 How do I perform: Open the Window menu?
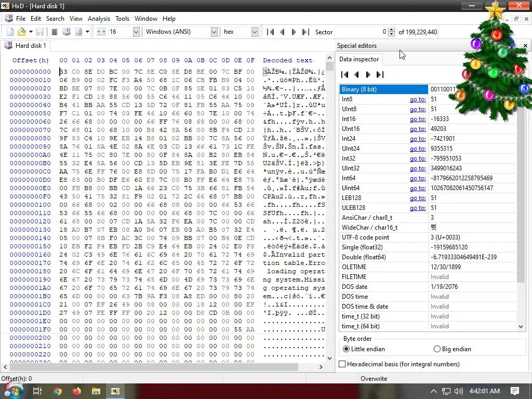(x=146, y=19)
